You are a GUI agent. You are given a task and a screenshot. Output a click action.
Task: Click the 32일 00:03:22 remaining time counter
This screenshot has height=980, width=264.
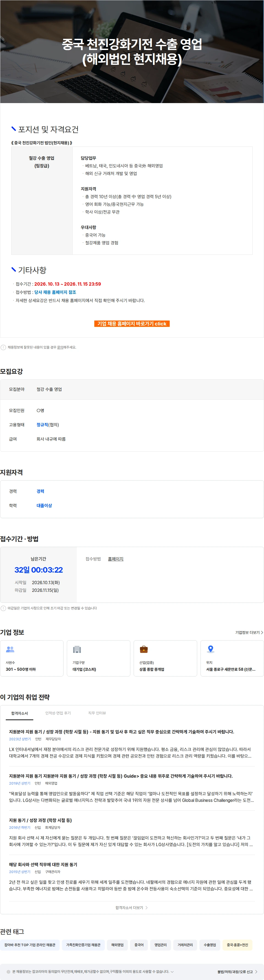pyautogui.click(x=38, y=570)
